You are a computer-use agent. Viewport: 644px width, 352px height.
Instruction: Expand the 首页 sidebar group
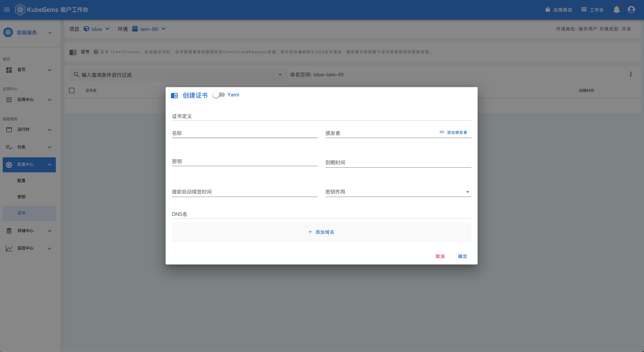click(x=49, y=70)
